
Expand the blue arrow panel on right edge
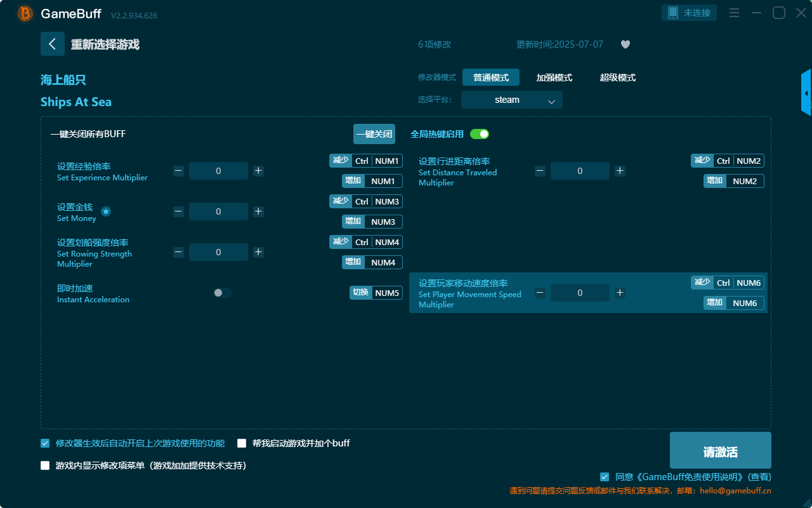click(806, 92)
